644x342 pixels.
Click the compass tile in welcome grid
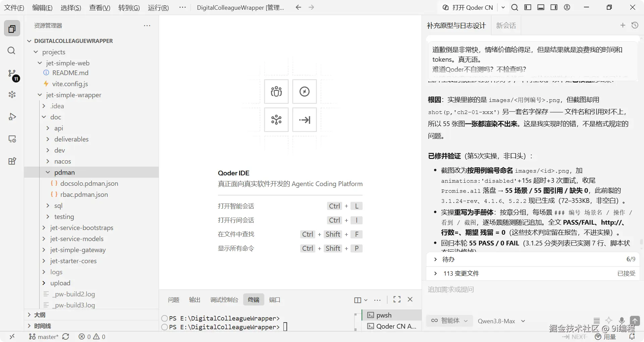click(x=305, y=92)
